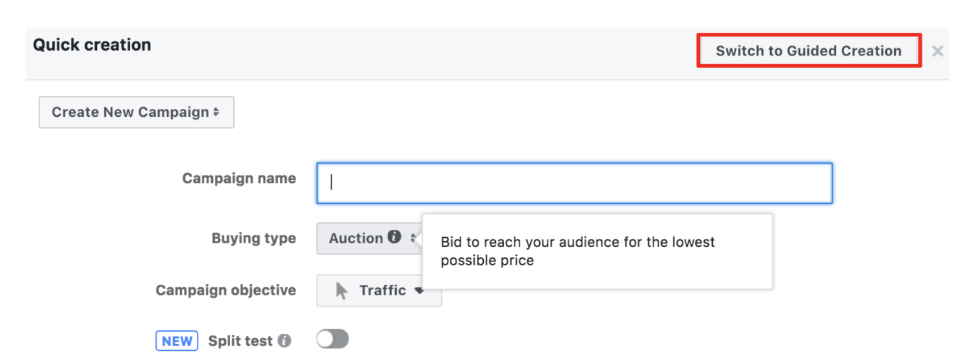The height and width of the screenshot is (362, 980).
Task: Click the Split test label
Action: 240,341
